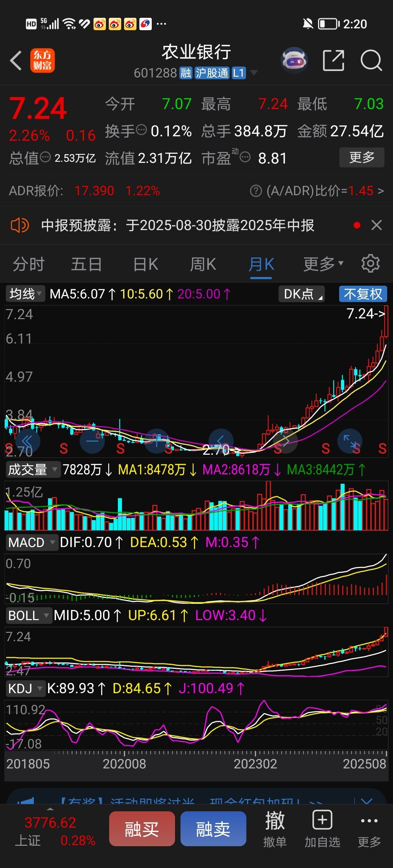393x868 pixels.
Task: Tap the 撤单 cancel order icon
Action: (275, 829)
